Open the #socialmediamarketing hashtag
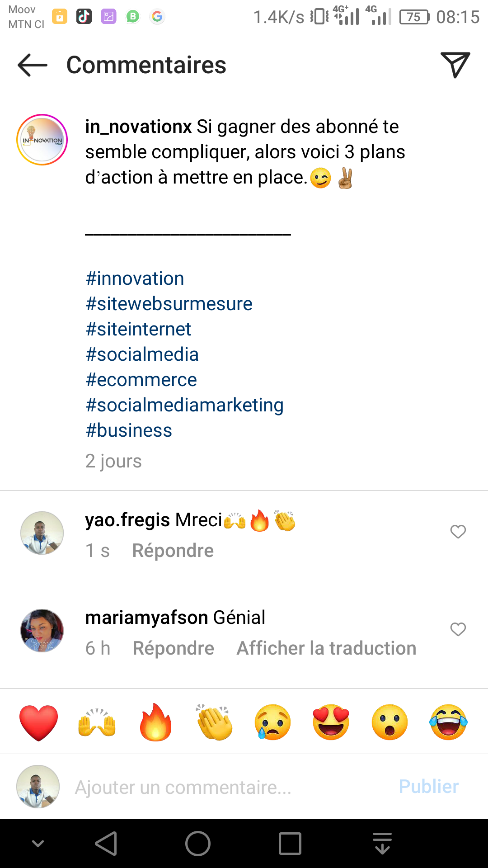 pyautogui.click(x=184, y=405)
